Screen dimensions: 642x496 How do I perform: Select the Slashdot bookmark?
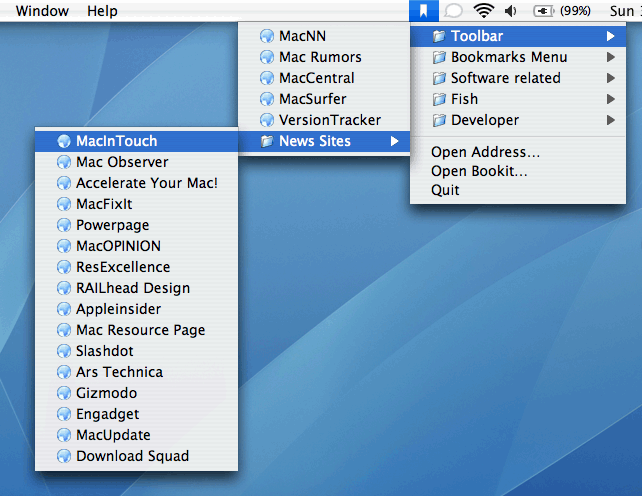(136, 351)
